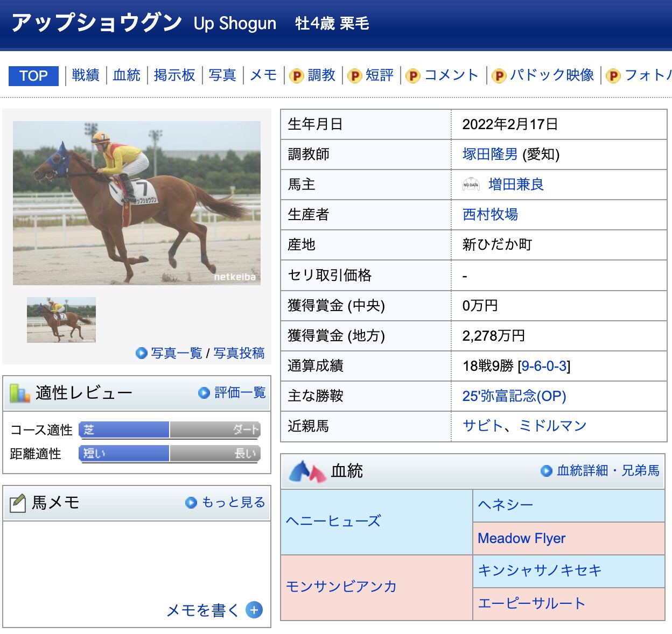Open the main Up Shogun race photo
Image resolution: width=672 pixels, height=634 pixels.
pos(137,203)
